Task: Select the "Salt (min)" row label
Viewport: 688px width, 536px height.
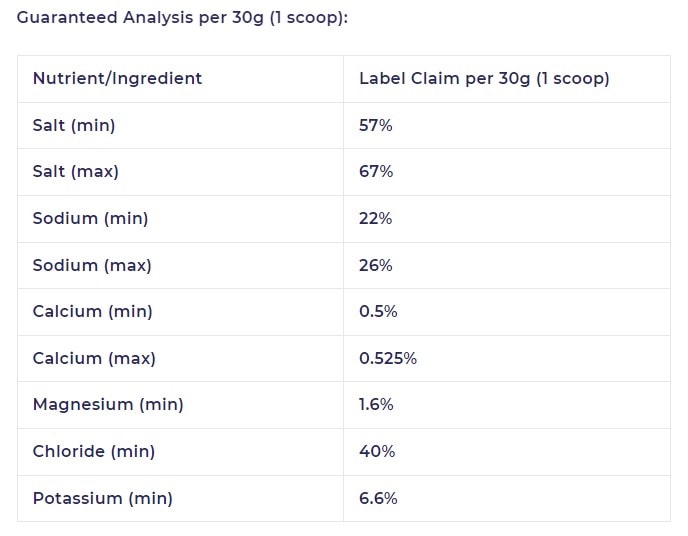Action: click(x=74, y=125)
